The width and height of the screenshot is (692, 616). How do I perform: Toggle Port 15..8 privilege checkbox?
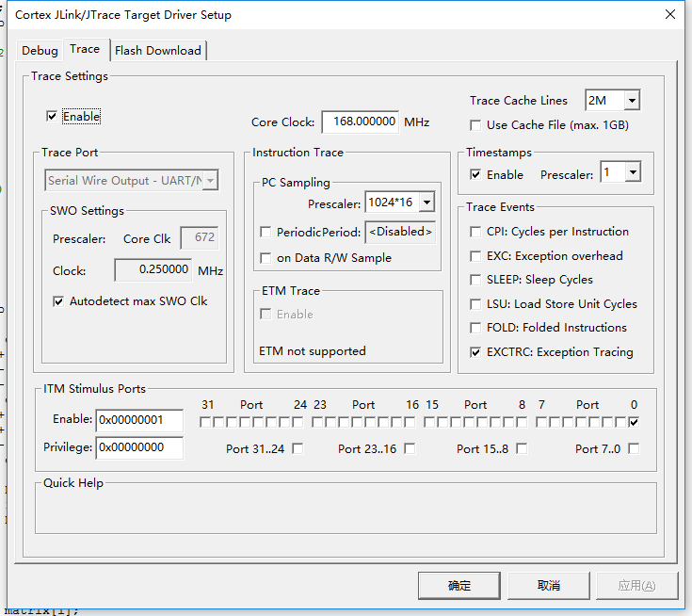click(523, 448)
